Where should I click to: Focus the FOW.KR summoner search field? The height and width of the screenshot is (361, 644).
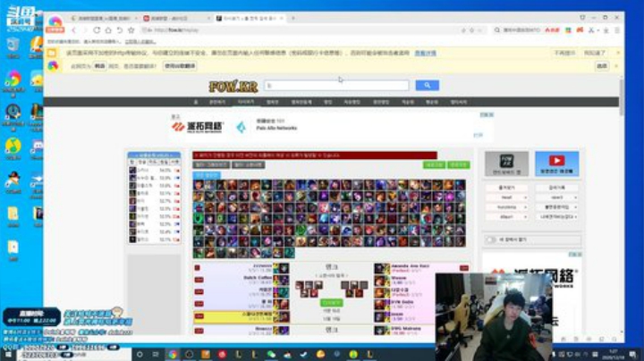click(336, 85)
